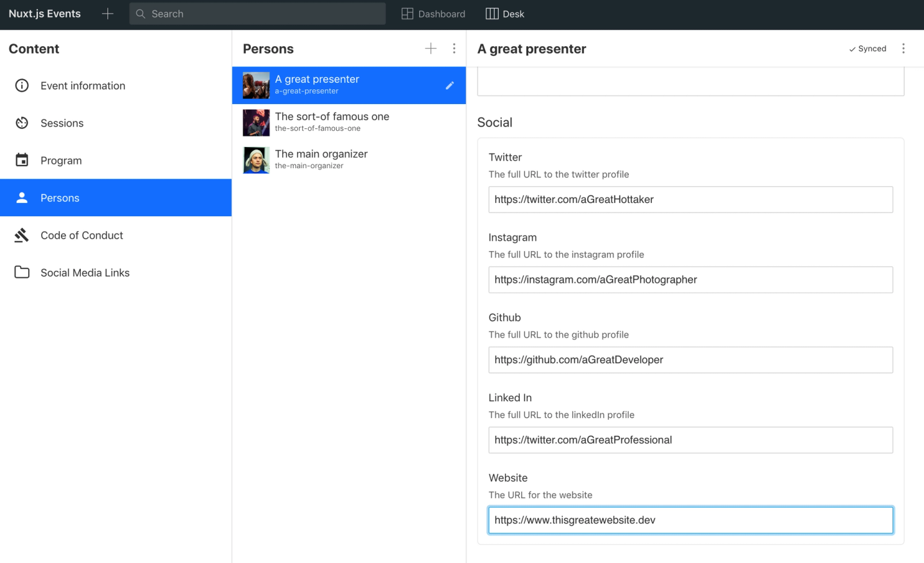Image resolution: width=924 pixels, height=563 pixels.
Task: Create a new person with the plus button
Action: [x=431, y=48]
